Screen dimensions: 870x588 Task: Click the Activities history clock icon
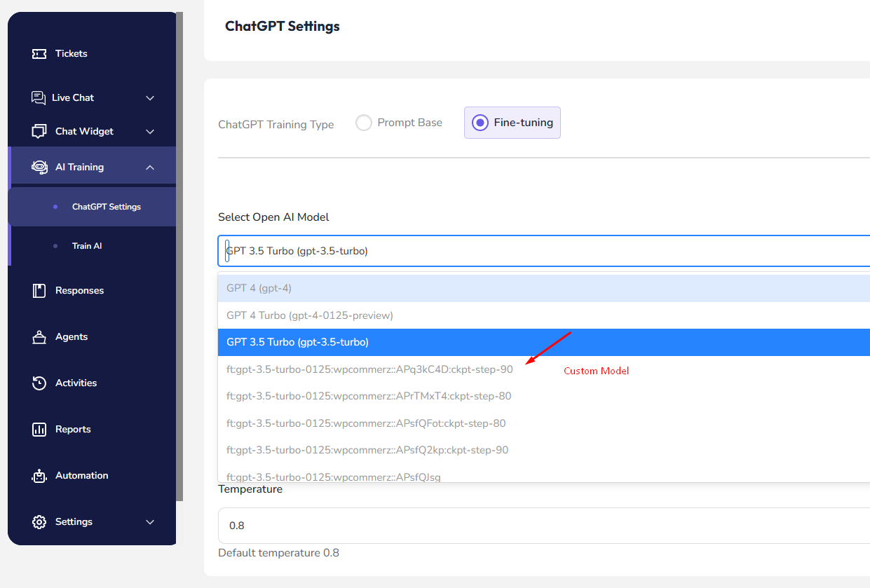39,383
